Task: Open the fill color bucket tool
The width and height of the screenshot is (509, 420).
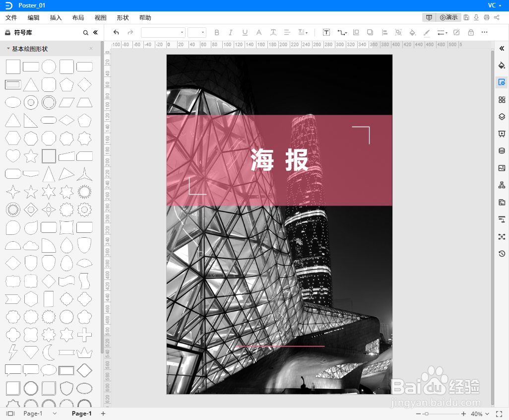Action: [x=412, y=32]
